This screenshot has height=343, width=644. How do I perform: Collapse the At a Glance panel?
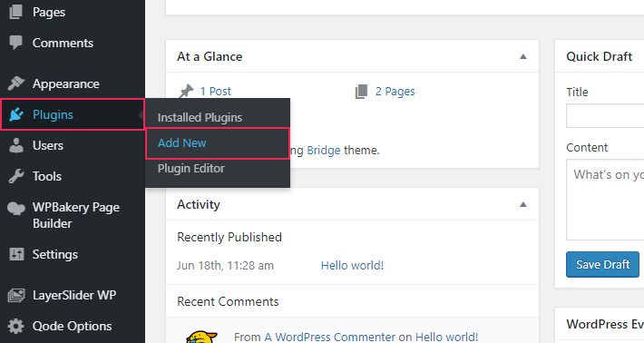[x=522, y=56]
